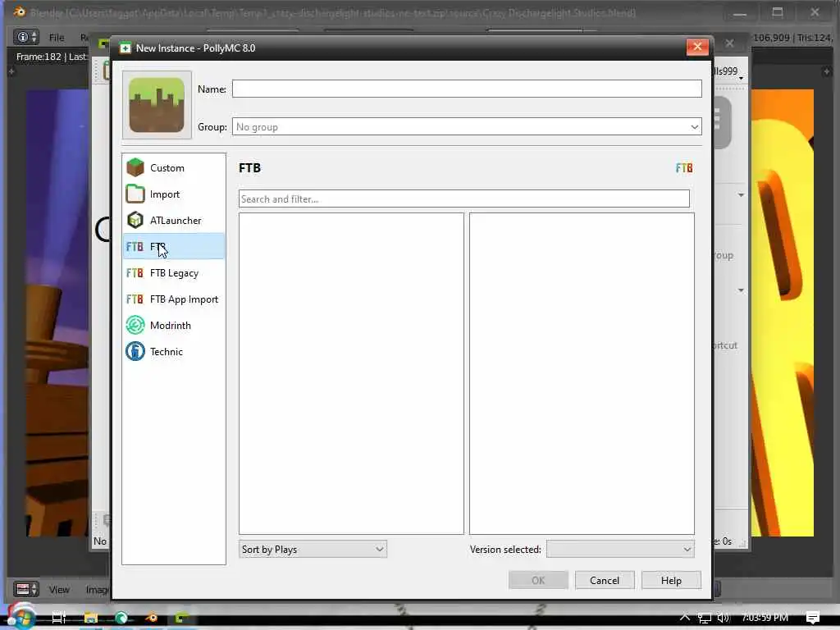Open PollyMC from the taskbar
The height and width of the screenshot is (630, 840).
(182, 618)
